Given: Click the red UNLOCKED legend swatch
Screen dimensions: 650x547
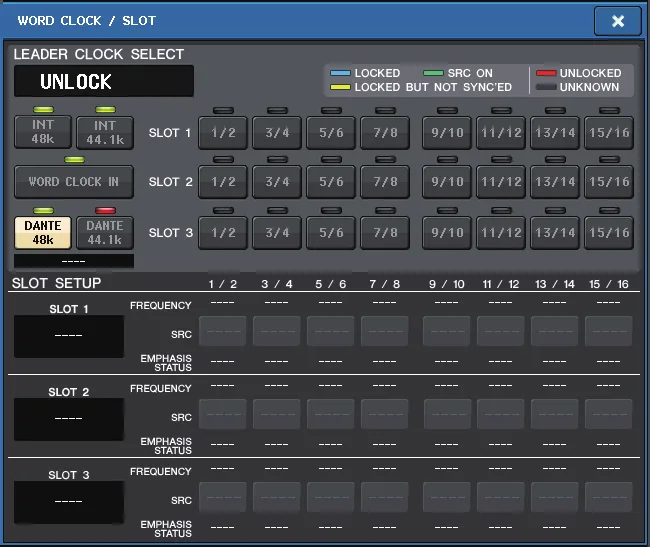Looking at the screenshot, I should [546, 73].
